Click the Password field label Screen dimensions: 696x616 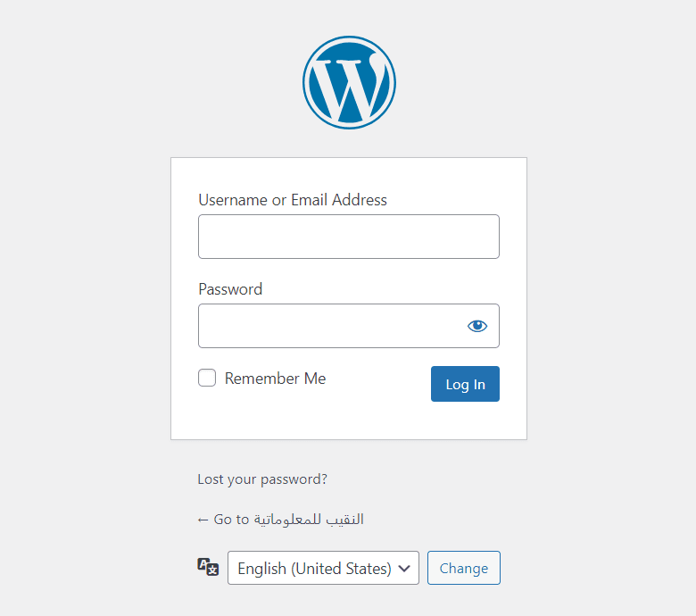click(x=230, y=289)
